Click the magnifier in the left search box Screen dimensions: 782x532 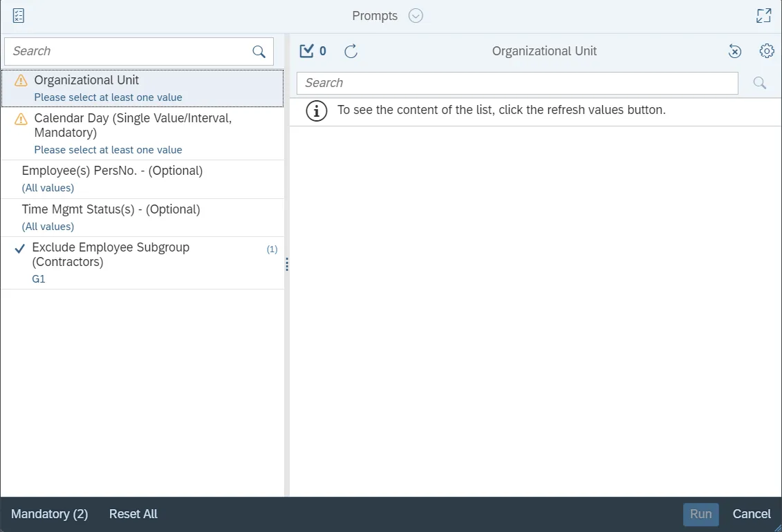tap(259, 52)
